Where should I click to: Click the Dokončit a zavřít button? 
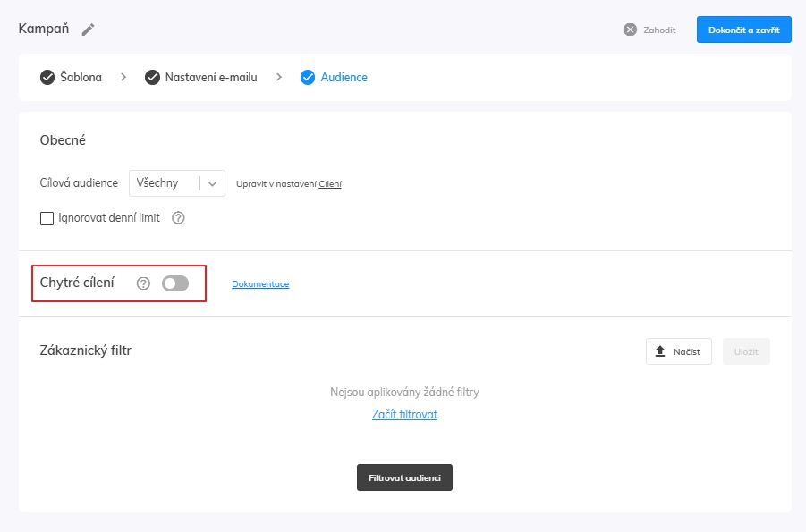743,30
